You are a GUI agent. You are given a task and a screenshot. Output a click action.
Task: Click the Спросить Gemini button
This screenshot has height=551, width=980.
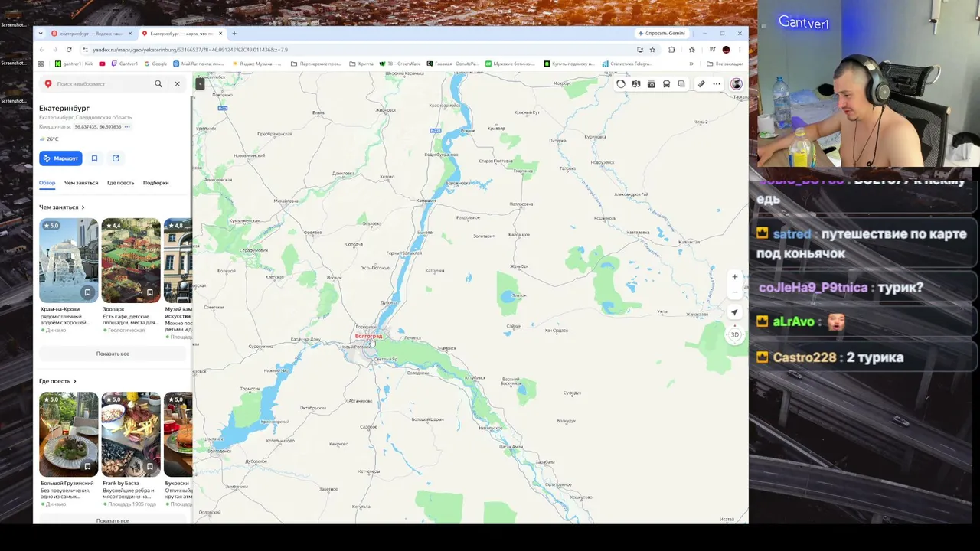tap(662, 34)
